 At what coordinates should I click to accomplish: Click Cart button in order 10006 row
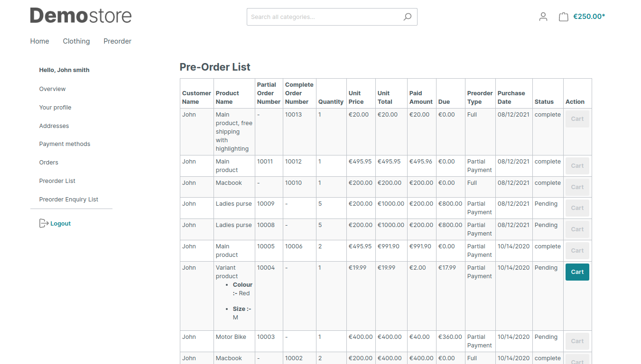(577, 251)
